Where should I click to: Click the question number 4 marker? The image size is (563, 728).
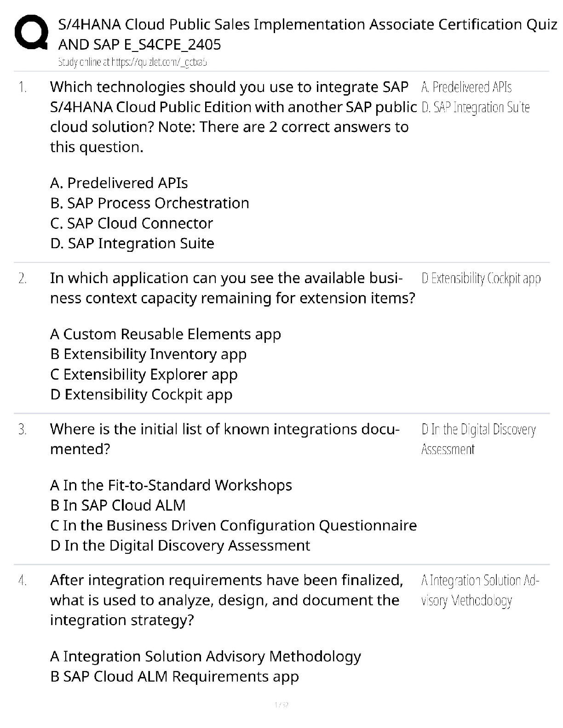point(23,580)
